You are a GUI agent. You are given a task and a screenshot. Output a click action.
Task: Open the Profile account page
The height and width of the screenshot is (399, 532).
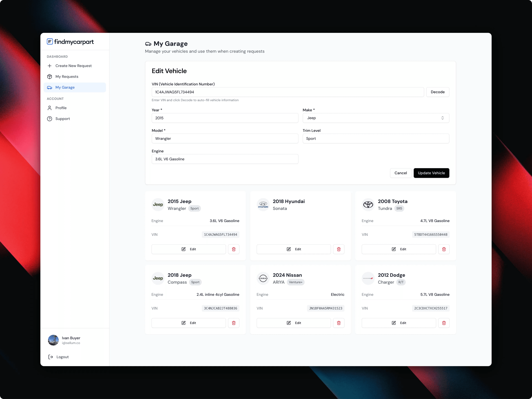[x=61, y=108]
